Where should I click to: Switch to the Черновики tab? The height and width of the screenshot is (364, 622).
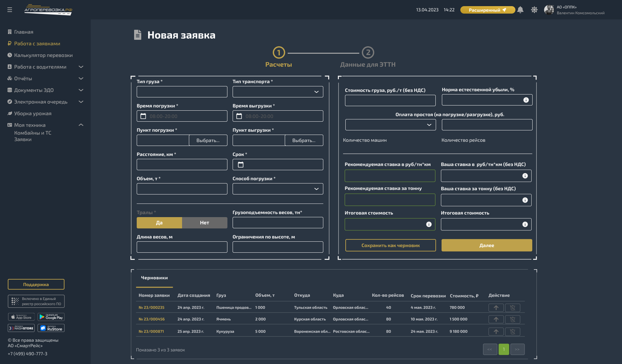[x=154, y=278]
